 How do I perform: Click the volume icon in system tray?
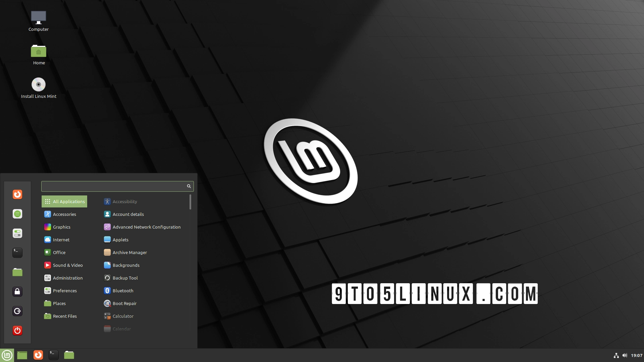click(x=624, y=355)
